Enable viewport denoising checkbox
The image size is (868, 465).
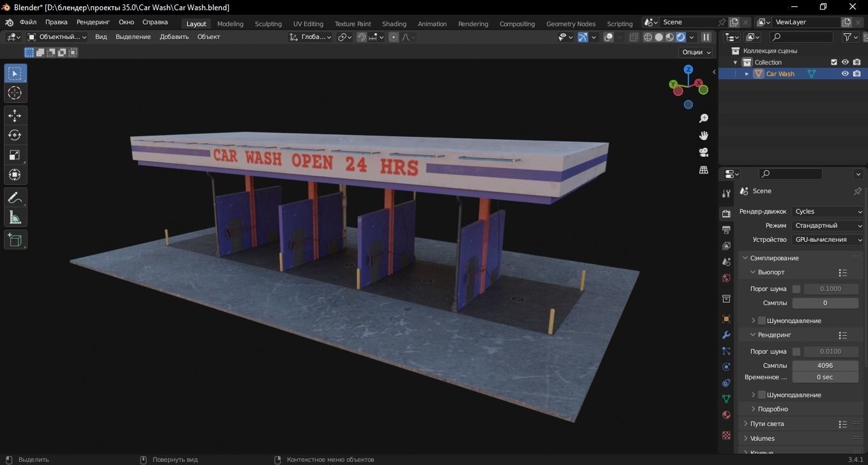pyautogui.click(x=762, y=320)
